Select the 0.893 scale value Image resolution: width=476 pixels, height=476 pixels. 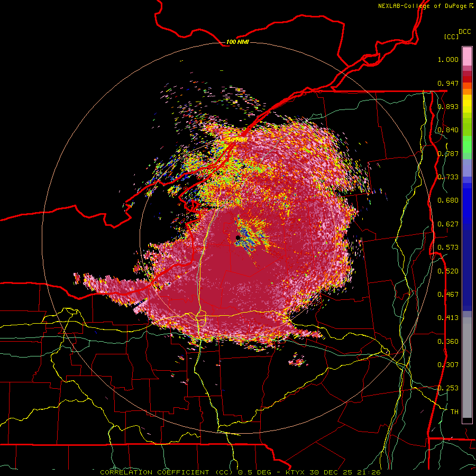pos(448,106)
